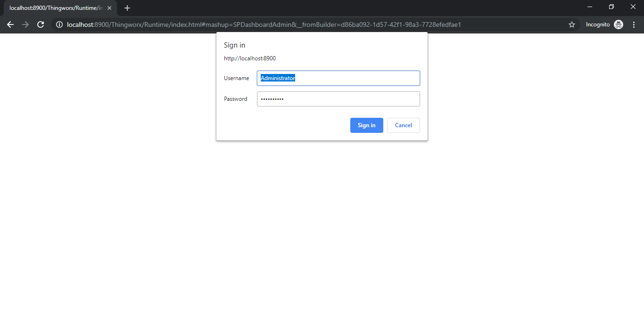644x334 pixels.
Task: Click the Incognito label text
Action: click(x=598, y=24)
